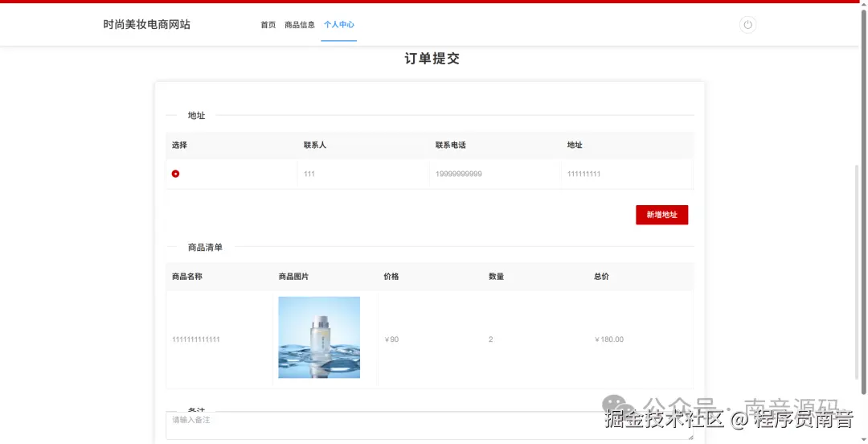Click the address value 111111111 cell
This screenshot has height=444, width=868.
tap(627, 174)
